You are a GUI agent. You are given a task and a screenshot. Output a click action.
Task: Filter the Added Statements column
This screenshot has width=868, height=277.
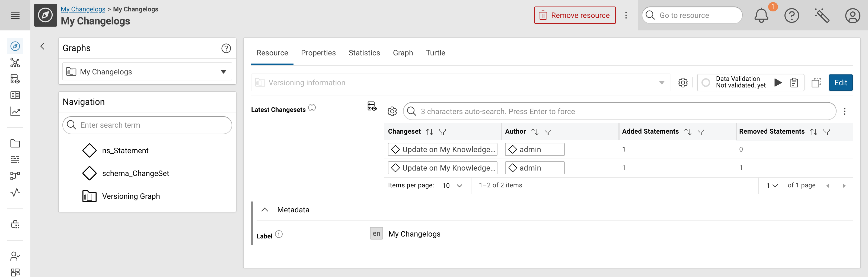701,132
